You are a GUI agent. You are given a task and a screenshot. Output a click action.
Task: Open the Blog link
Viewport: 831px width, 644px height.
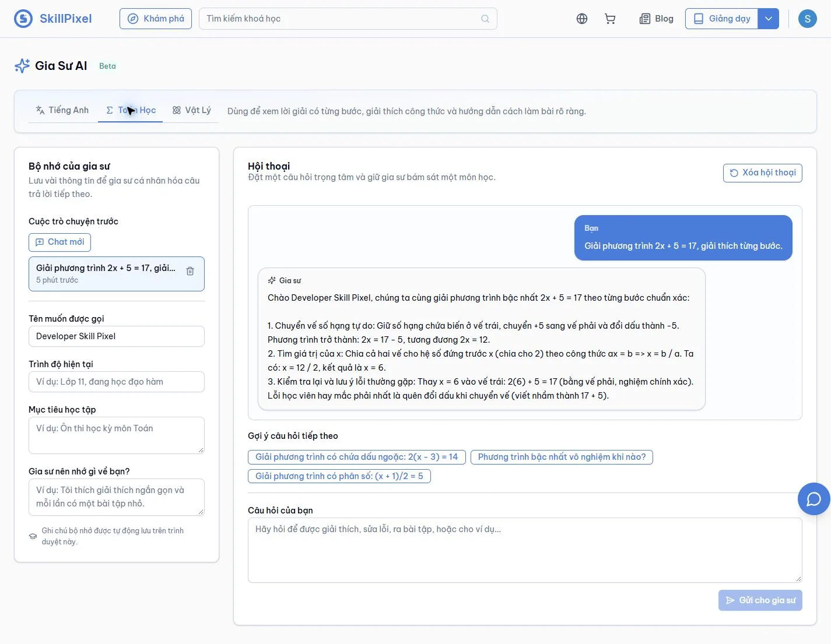point(657,19)
